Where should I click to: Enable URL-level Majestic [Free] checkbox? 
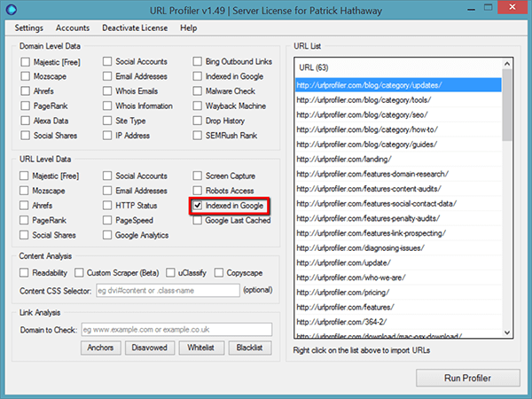(24, 176)
